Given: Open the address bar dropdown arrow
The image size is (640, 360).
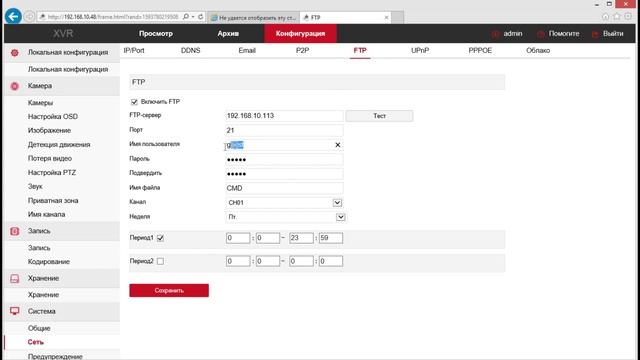Looking at the screenshot, I should (193, 17).
